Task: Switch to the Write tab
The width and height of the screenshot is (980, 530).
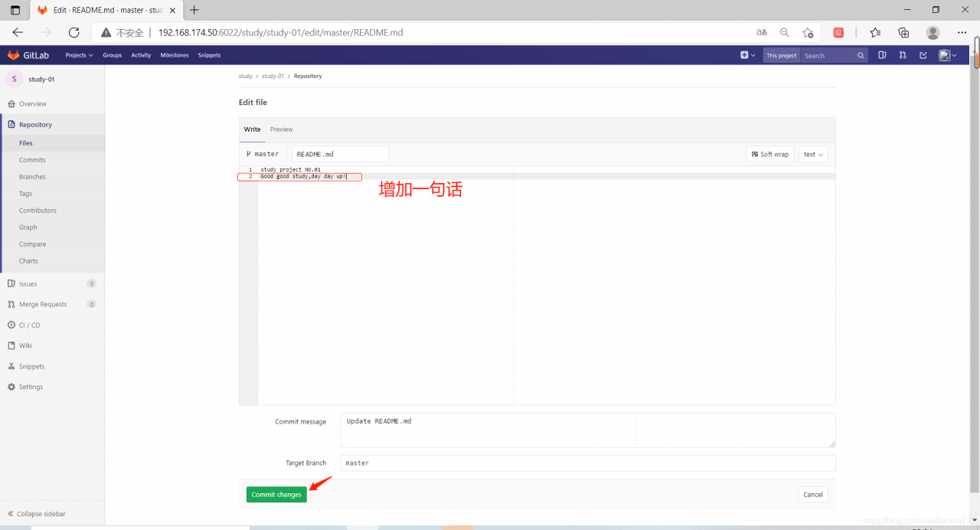Action: pyautogui.click(x=252, y=129)
